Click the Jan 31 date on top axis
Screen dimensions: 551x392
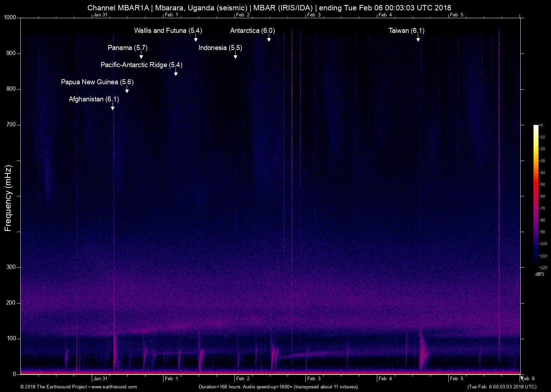(100, 15)
